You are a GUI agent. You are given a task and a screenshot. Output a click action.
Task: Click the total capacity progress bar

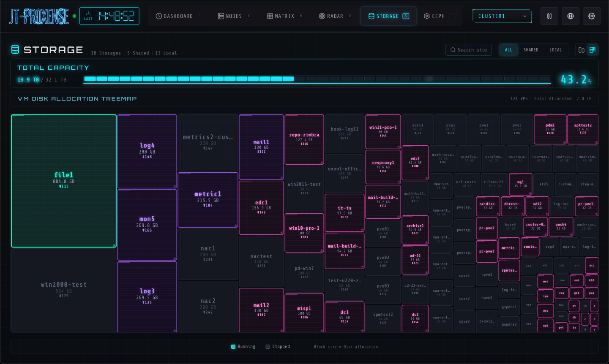click(x=317, y=79)
